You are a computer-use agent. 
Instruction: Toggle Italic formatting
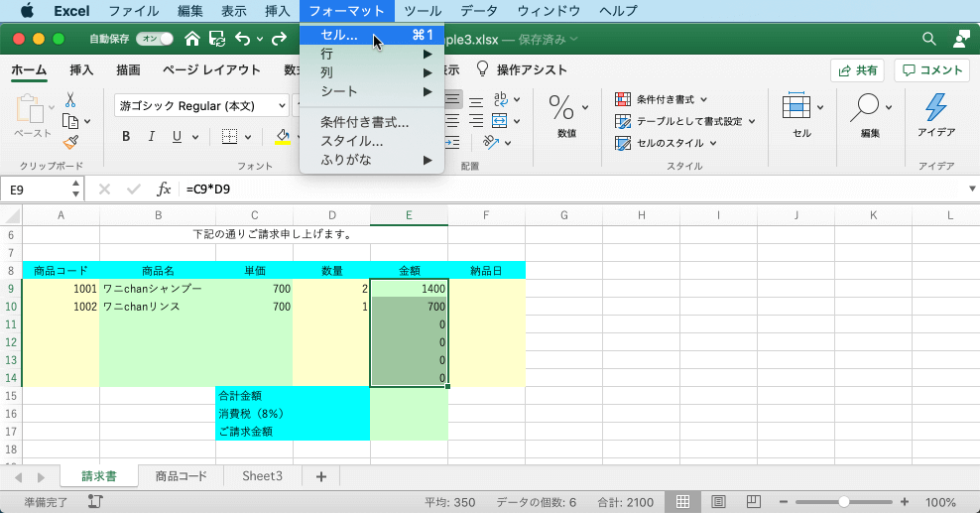tap(151, 136)
